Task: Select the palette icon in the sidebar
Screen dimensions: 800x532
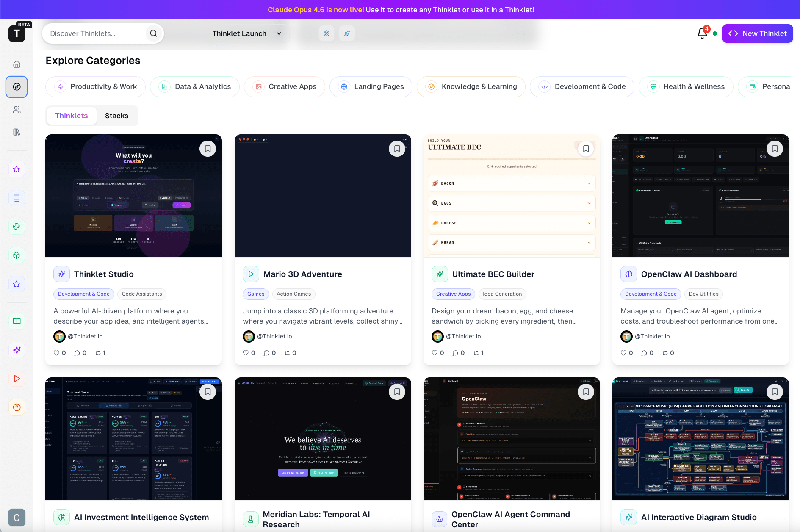Action: [x=17, y=227]
